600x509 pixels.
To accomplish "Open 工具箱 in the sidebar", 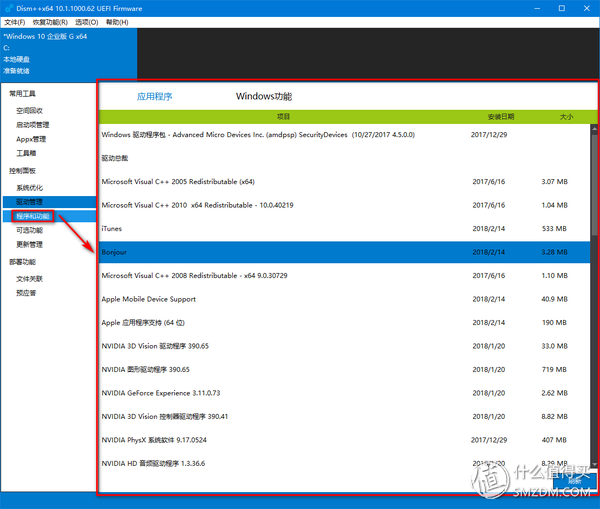I will click(26, 153).
